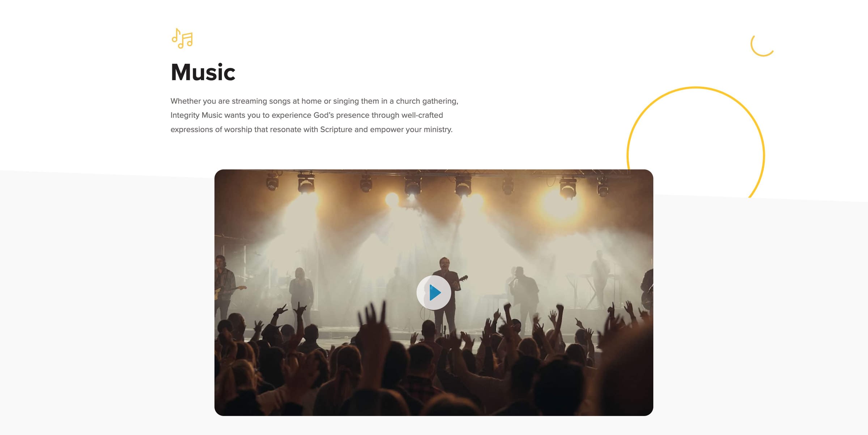Screen dimensions: 868x435
Task: Click the "Integrity Music" text in description
Action: click(x=196, y=115)
